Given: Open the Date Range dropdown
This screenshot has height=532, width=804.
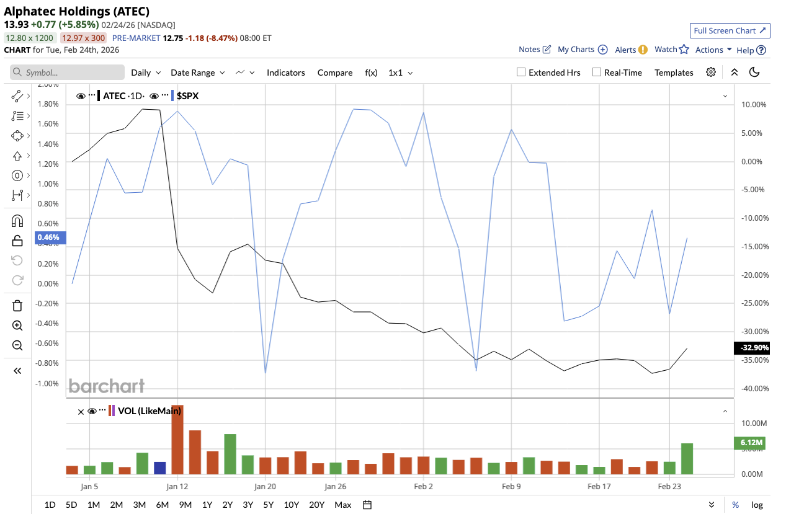Looking at the screenshot, I should pos(198,73).
